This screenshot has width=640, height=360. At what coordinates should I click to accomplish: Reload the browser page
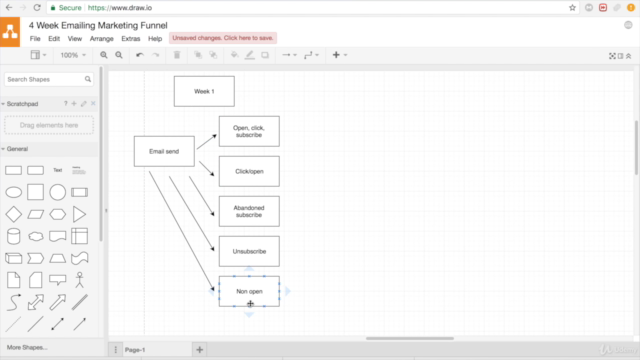point(37,8)
